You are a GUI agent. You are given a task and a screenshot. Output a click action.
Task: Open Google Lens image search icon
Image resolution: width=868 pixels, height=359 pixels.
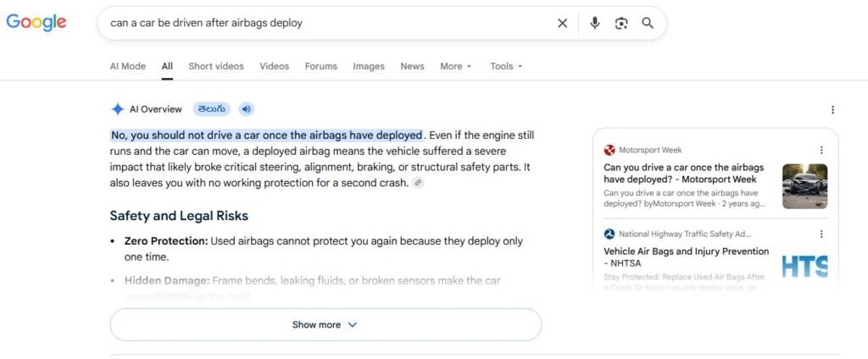tap(621, 23)
